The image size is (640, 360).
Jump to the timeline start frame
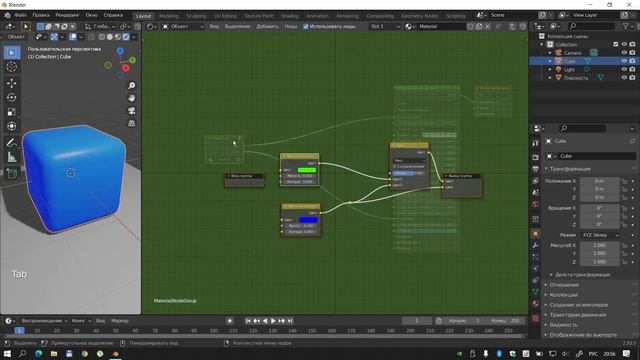pos(248,321)
